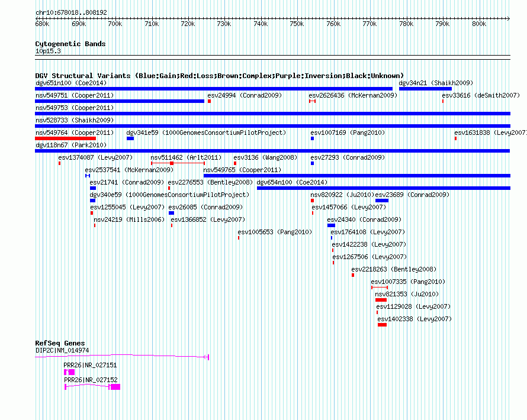Click the red nsv821353 loss bar
This screenshot has width=527, height=420.
381,300
